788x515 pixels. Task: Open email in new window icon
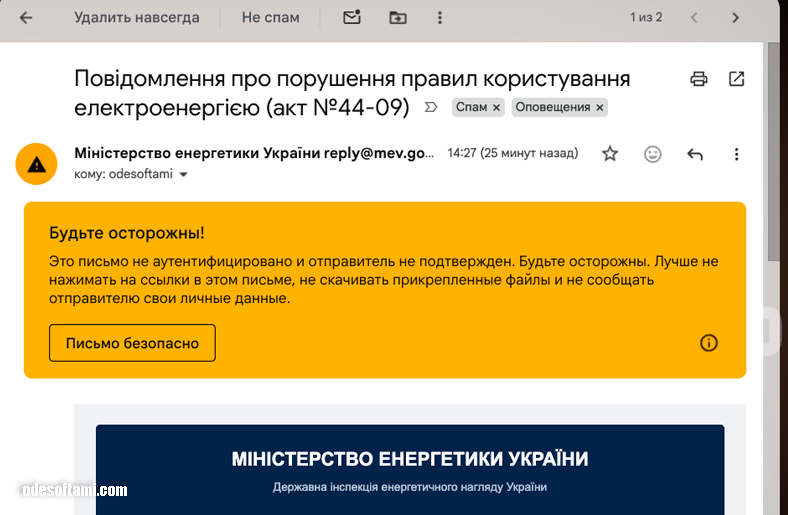(736, 79)
